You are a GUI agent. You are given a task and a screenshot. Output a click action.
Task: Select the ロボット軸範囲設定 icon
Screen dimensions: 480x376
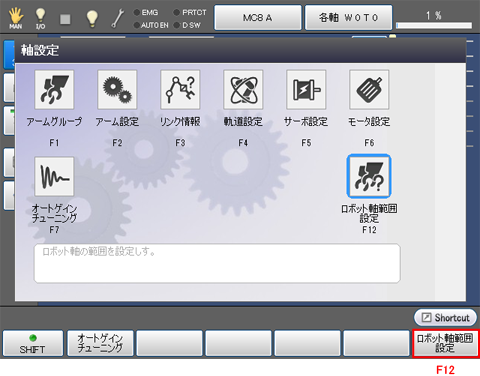[x=369, y=176]
